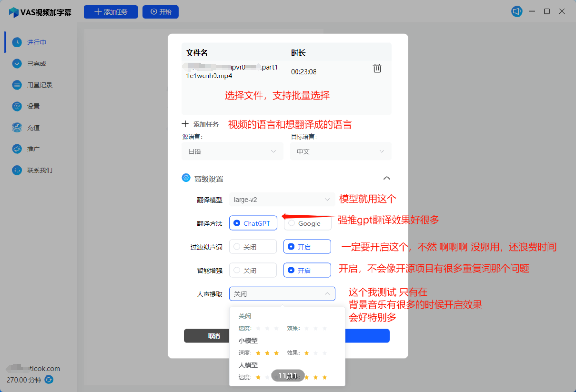This screenshot has height=392, width=576.
Task: Click the 添加任务 button in top toolbar
Action: 111,11
